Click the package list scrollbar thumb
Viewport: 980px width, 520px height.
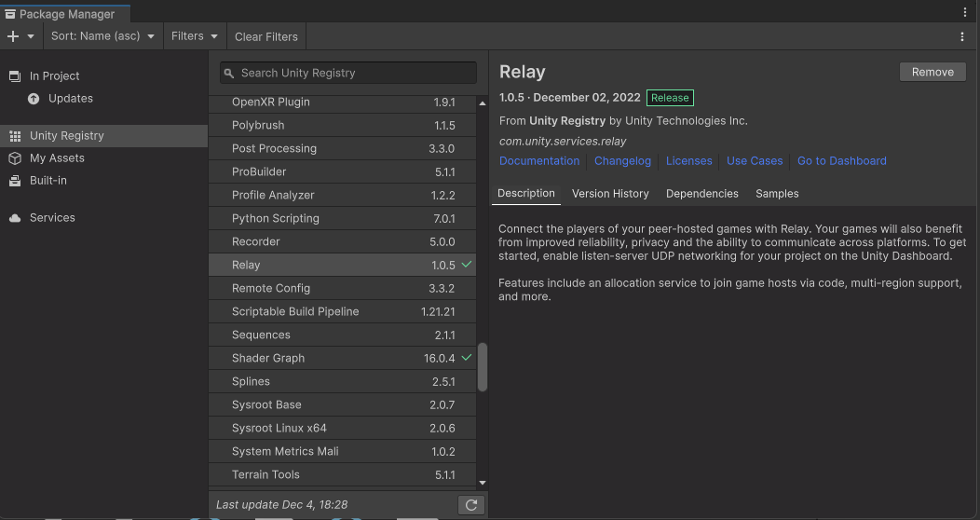pyautogui.click(x=483, y=367)
